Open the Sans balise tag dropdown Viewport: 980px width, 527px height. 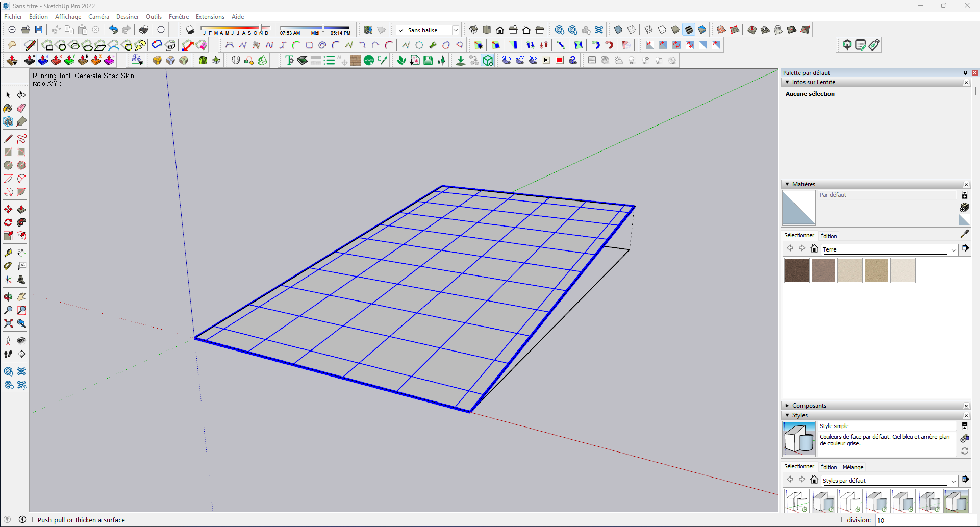tap(455, 30)
